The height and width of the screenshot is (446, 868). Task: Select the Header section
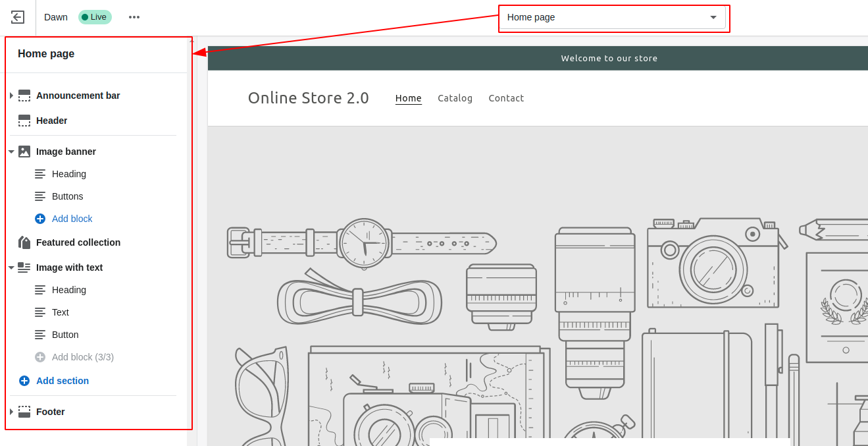point(52,121)
